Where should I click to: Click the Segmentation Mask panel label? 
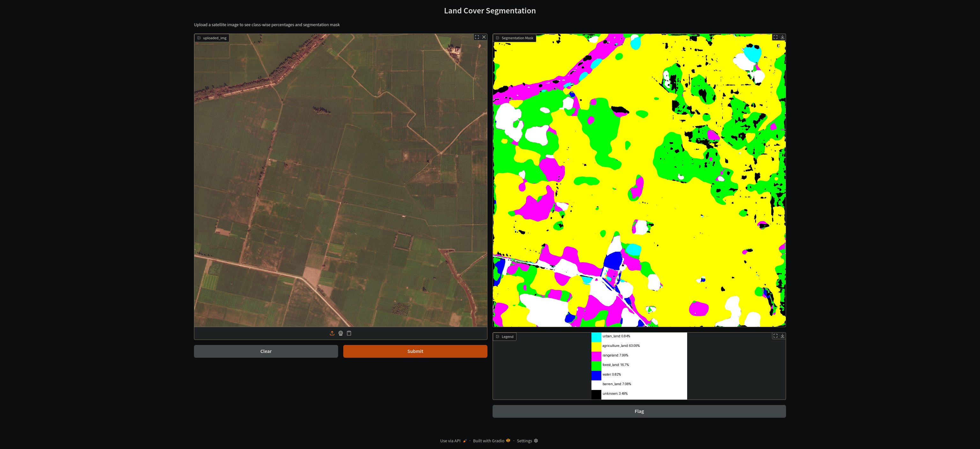tap(514, 38)
